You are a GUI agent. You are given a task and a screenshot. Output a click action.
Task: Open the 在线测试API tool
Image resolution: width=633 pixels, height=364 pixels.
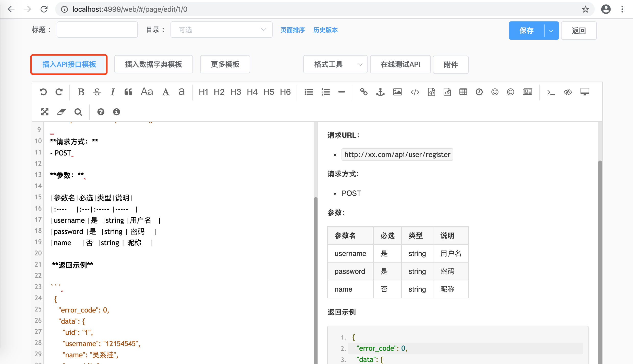pyautogui.click(x=400, y=64)
